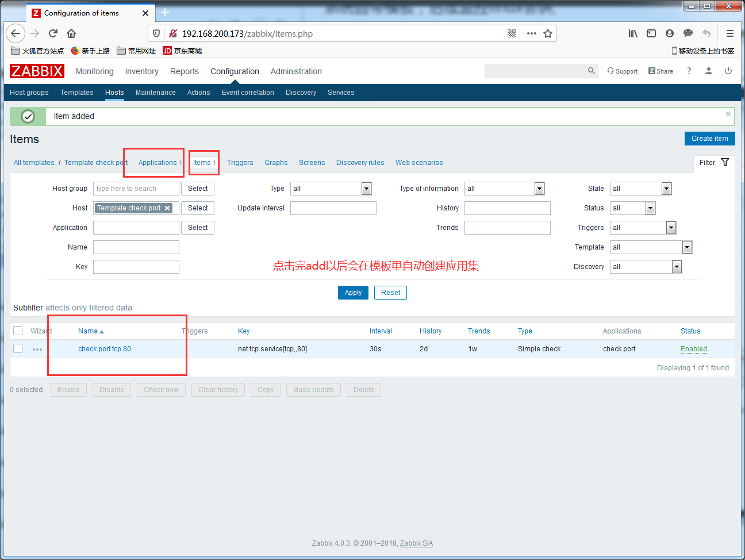Click the QR code icon in address bar

(512, 33)
